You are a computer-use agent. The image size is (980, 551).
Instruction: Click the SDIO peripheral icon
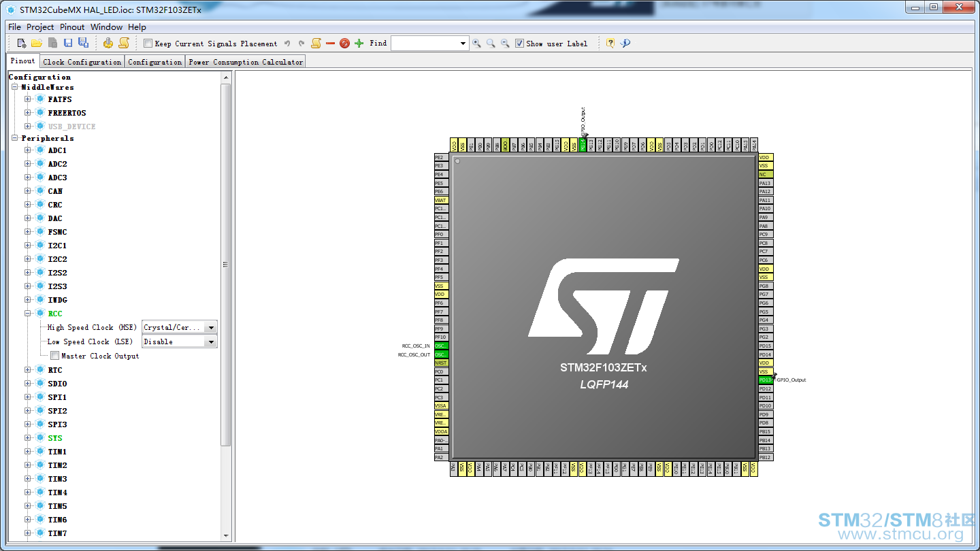[40, 384]
